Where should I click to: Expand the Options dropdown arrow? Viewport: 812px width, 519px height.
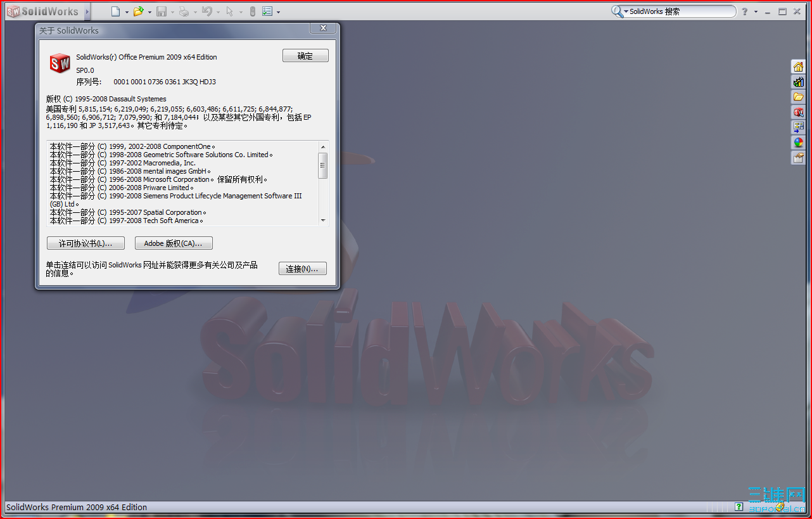[x=278, y=12]
